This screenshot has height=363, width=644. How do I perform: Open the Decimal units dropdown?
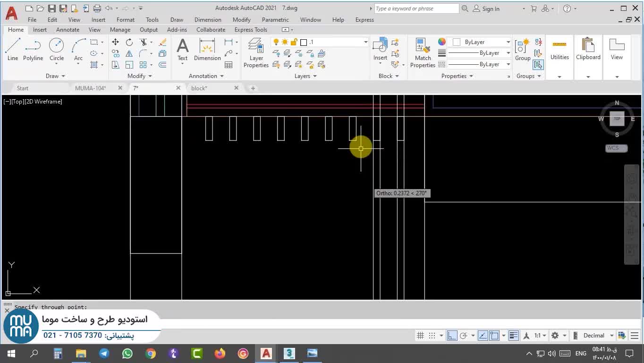tap(611, 336)
